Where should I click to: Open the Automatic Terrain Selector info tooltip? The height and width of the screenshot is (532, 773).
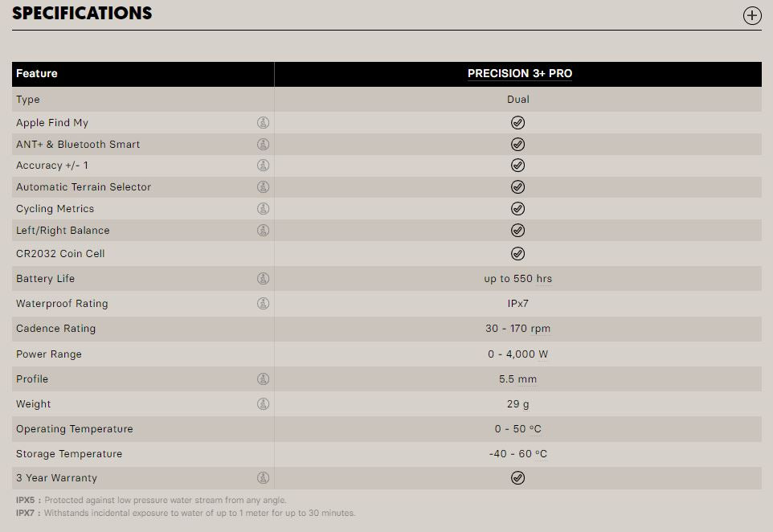[264, 186]
